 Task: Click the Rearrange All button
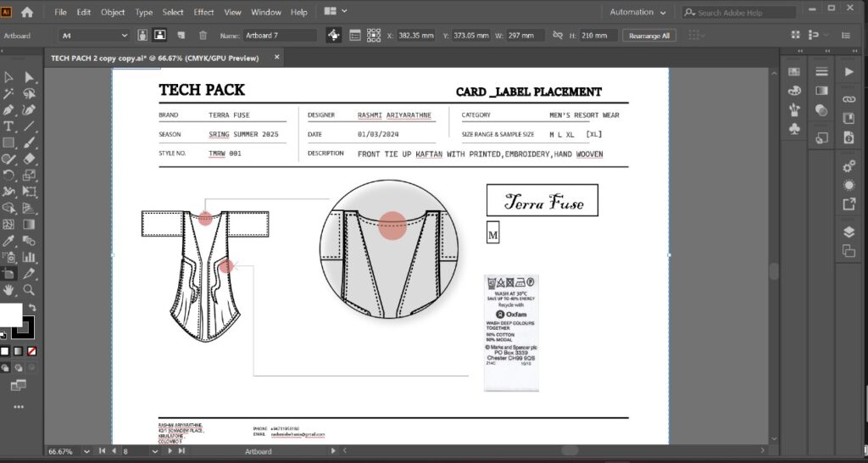(x=649, y=36)
